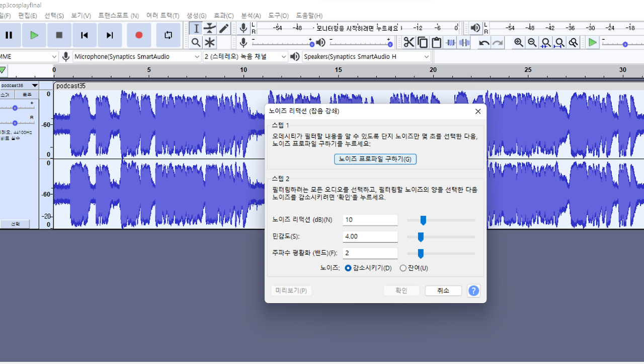Open the Microphone recording device dropdown
Screen dimensions: 644x364
tap(137, 57)
